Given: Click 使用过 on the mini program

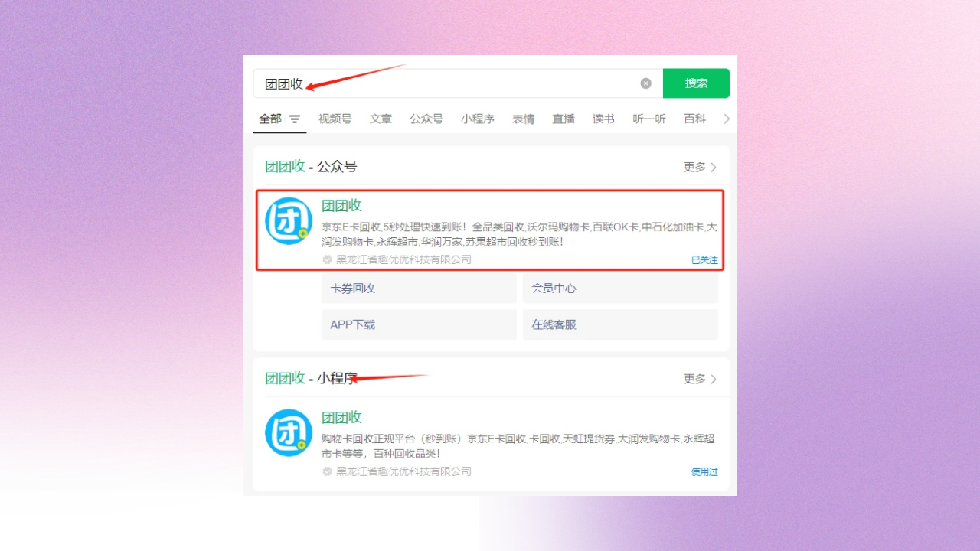Looking at the screenshot, I should tap(704, 472).
